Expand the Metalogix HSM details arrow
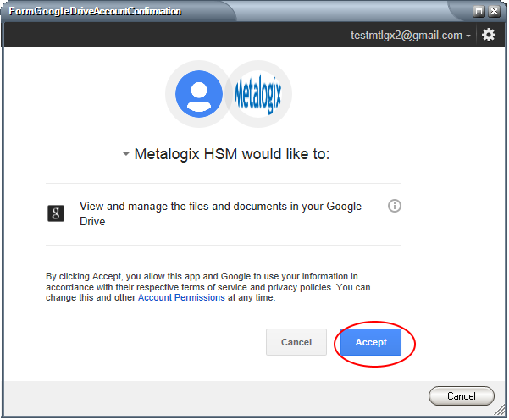Image resolution: width=509 pixels, height=420 pixels. (x=126, y=154)
